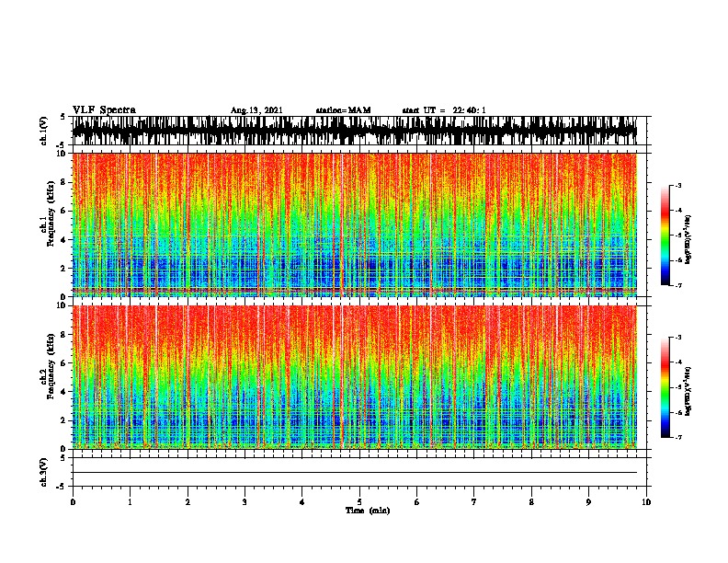Click the ch.1 colorbar log(PSD) label
This screenshot has height=563, width=728.
pos(688,240)
